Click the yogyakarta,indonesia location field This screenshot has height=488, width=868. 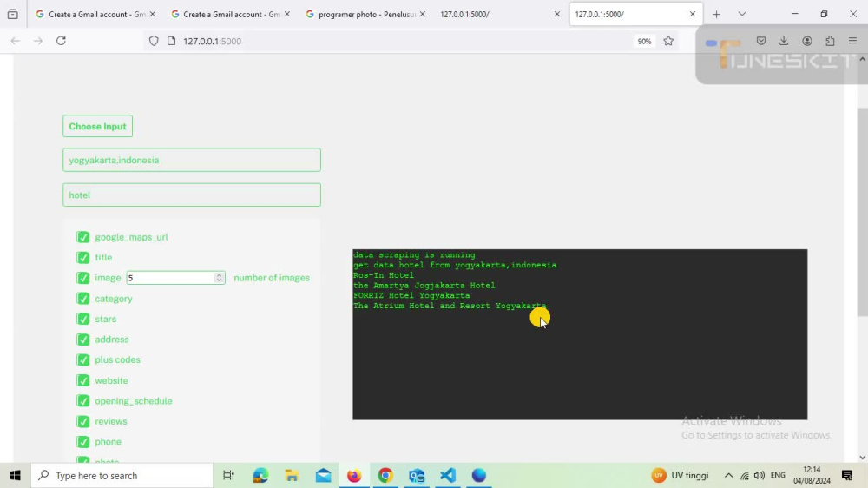click(x=192, y=160)
